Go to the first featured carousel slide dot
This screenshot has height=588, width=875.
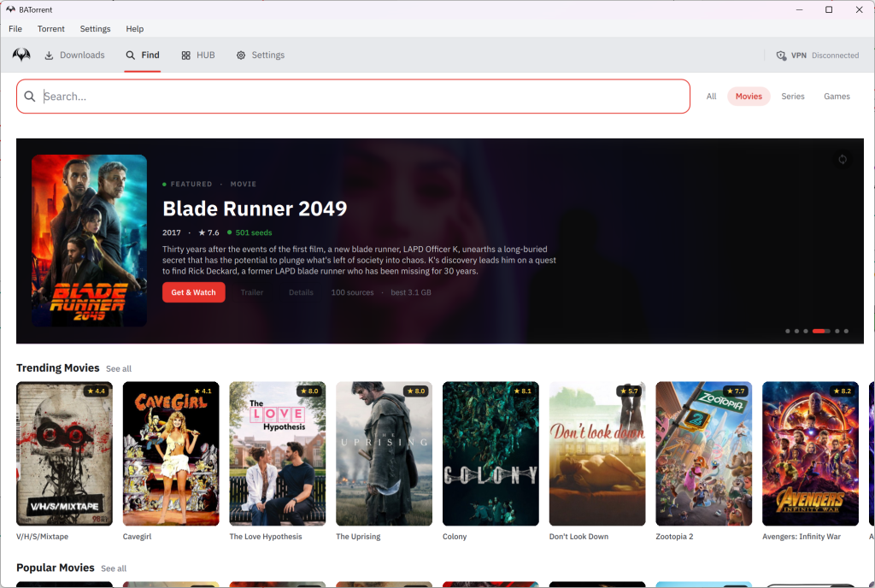click(787, 332)
